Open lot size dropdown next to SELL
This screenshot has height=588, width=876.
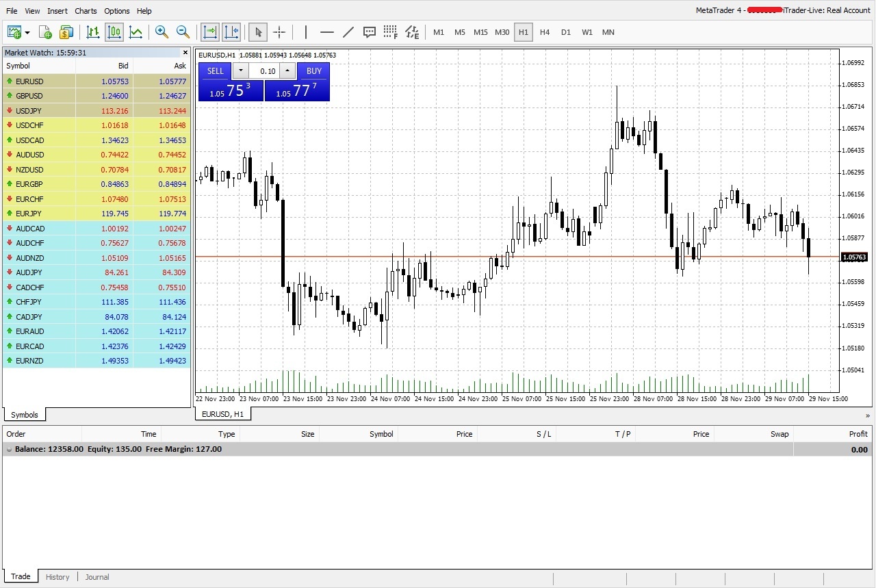(x=241, y=71)
